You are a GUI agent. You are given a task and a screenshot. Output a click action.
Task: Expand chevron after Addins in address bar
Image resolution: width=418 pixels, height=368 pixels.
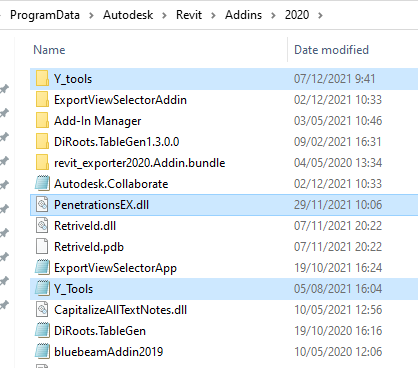(273, 15)
